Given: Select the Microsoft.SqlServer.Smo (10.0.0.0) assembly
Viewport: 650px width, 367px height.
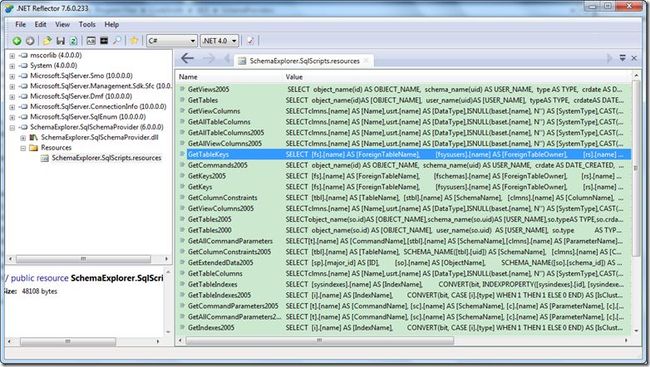Looking at the screenshot, I should (81, 75).
